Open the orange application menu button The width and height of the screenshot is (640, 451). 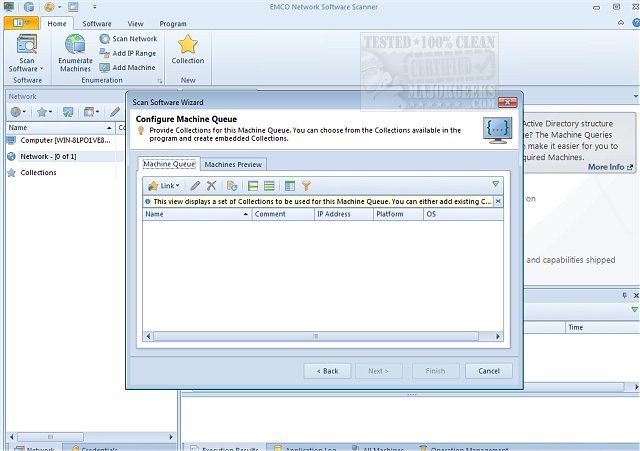coord(21,23)
